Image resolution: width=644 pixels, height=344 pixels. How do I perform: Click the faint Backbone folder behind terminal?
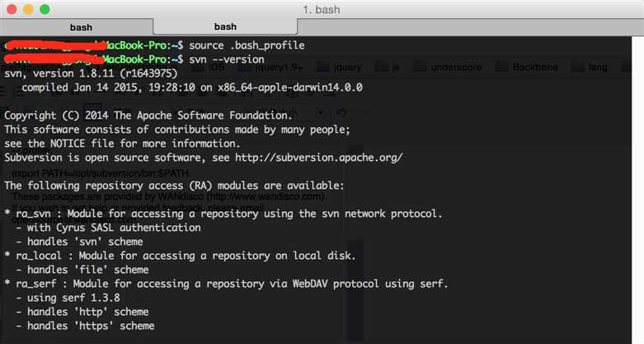point(528,67)
